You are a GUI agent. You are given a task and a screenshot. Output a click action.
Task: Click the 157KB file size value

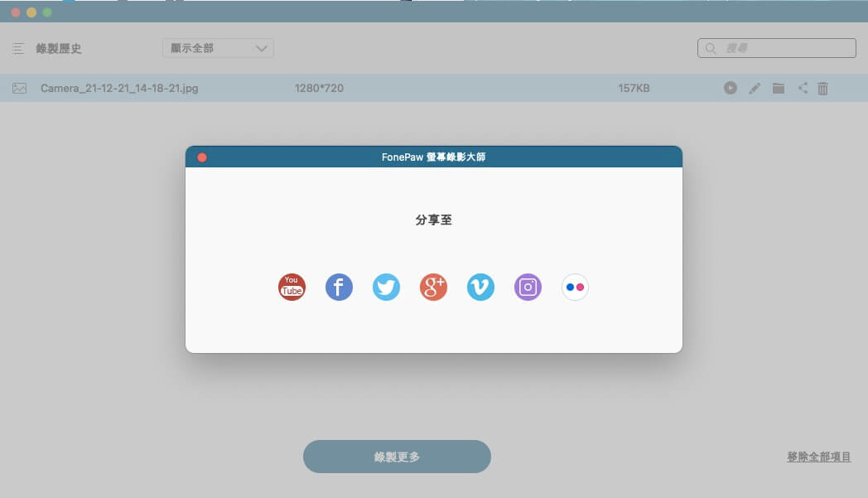[634, 88]
